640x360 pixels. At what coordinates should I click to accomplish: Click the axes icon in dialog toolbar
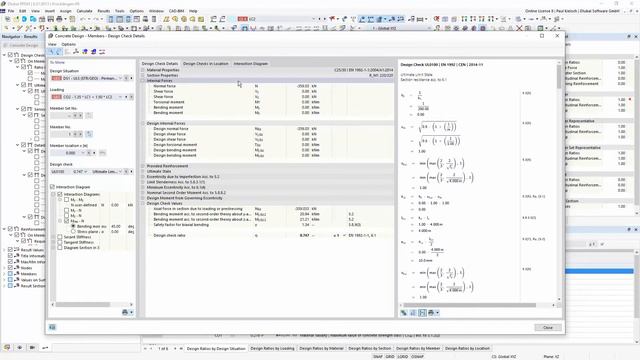click(x=76, y=52)
